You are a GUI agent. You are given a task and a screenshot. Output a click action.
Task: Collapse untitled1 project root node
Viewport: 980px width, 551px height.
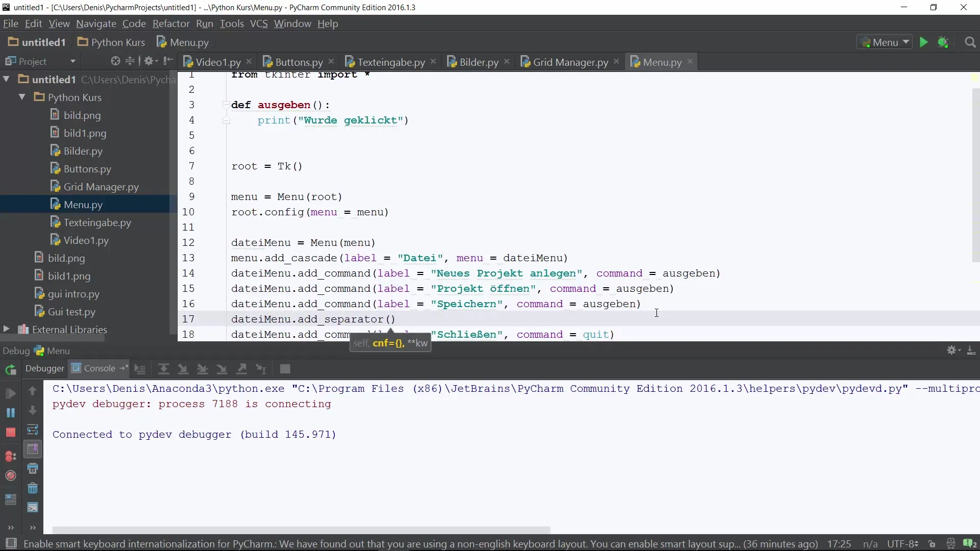pos(7,79)
